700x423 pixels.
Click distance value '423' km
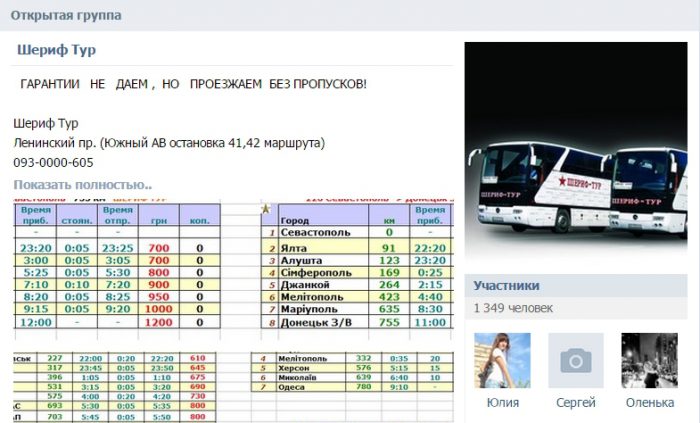point(389,297)
